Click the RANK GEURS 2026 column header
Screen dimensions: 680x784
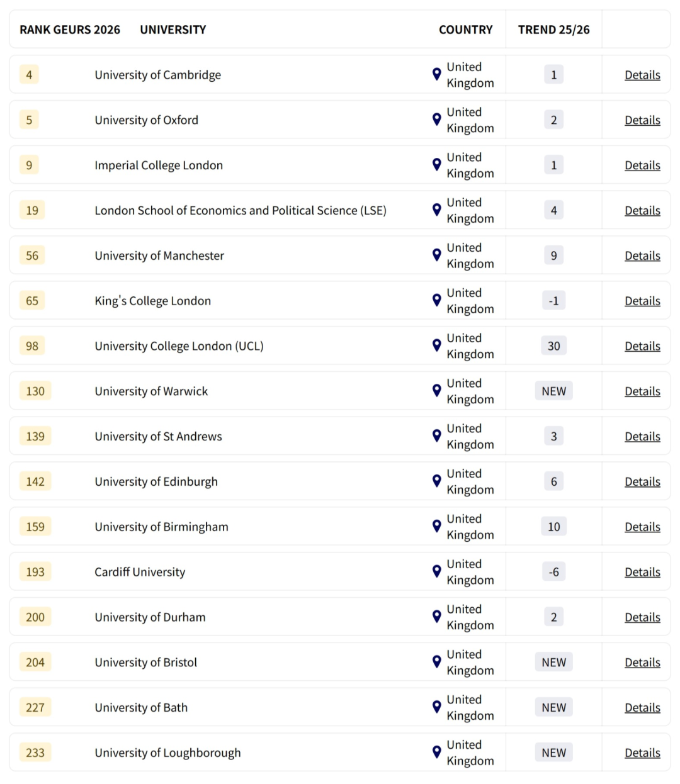coord(69,30)
